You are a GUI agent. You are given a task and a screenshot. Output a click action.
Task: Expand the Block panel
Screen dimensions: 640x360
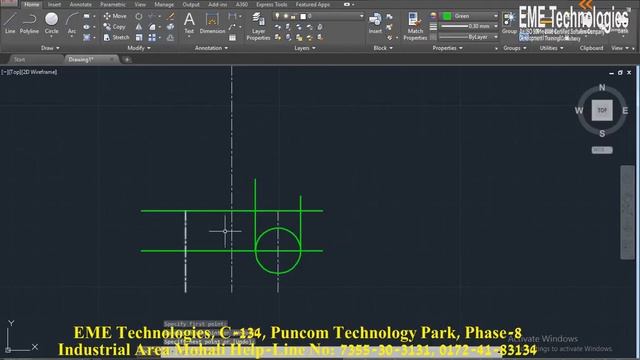pyautogui.click(x=383, y=48)
